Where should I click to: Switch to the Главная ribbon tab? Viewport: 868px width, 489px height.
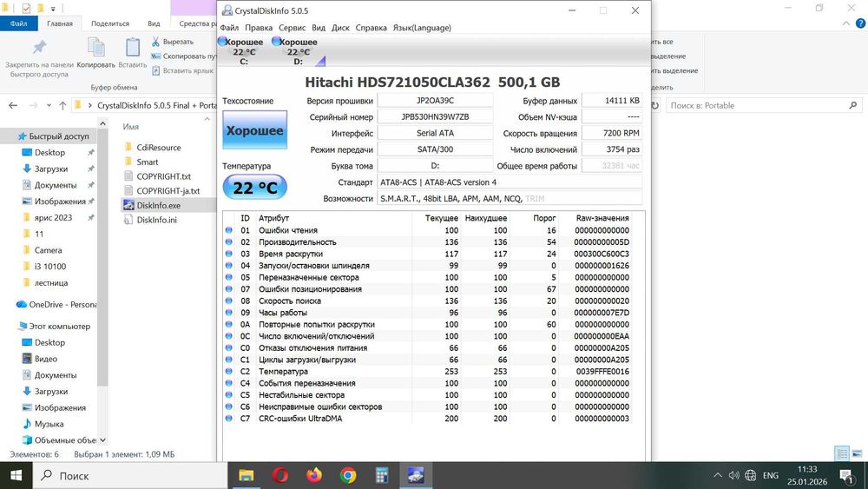(60, 23)
